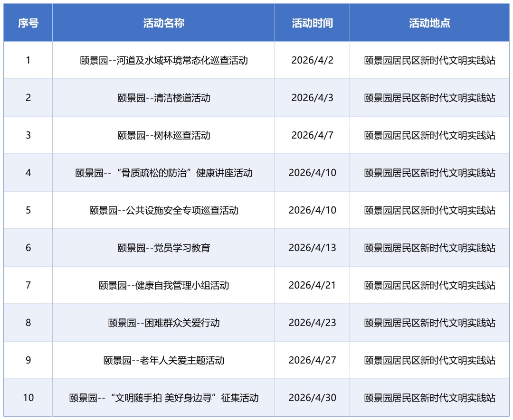Viewport: 513px width, 420px height.
Task: Click date 2026/4/10 in row 4
Action: click(x=312, y=173)
